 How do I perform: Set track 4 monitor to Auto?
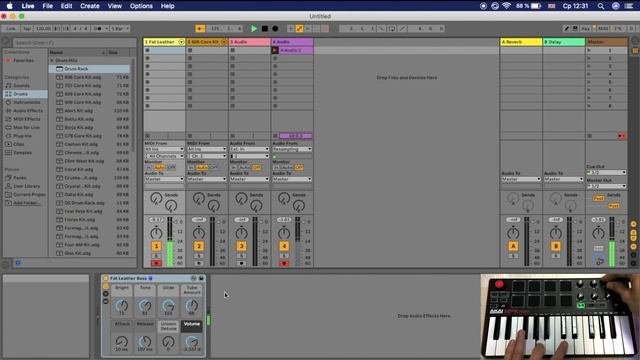tap(288, 167)
